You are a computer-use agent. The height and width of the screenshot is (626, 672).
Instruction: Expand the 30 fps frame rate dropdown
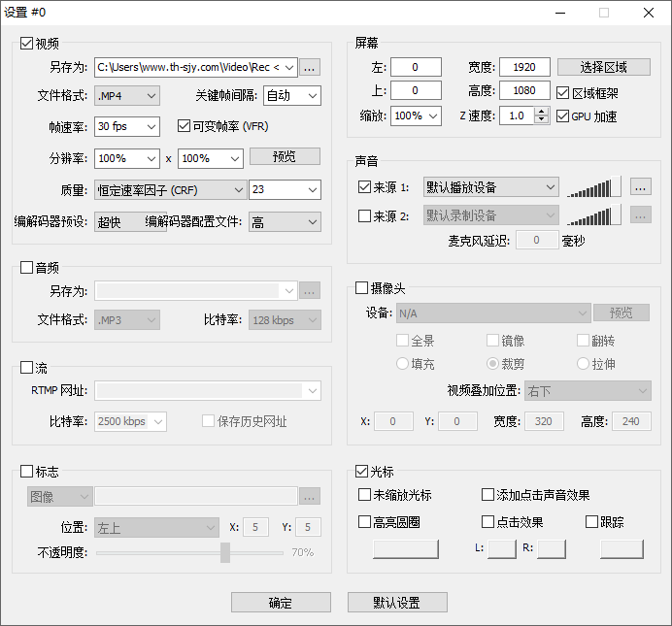(127, 126)
